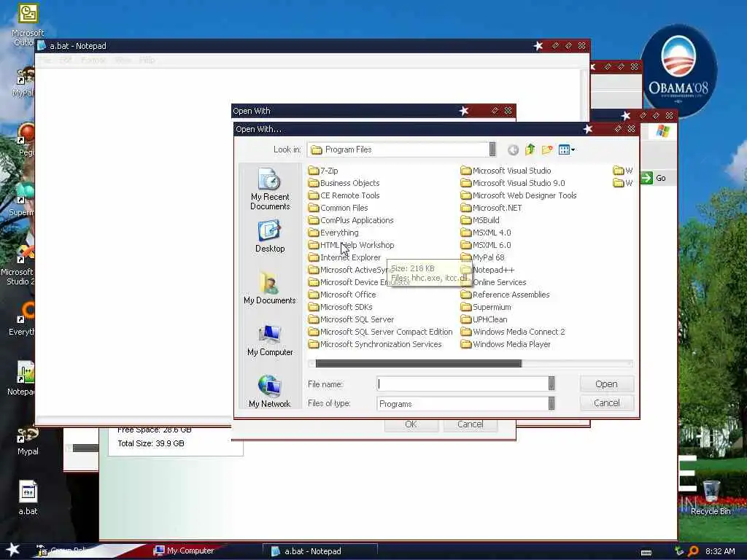Click Cancel in the Open With dialog behind
The height and width of the screenshot is (560, 747).
point(471,424)
